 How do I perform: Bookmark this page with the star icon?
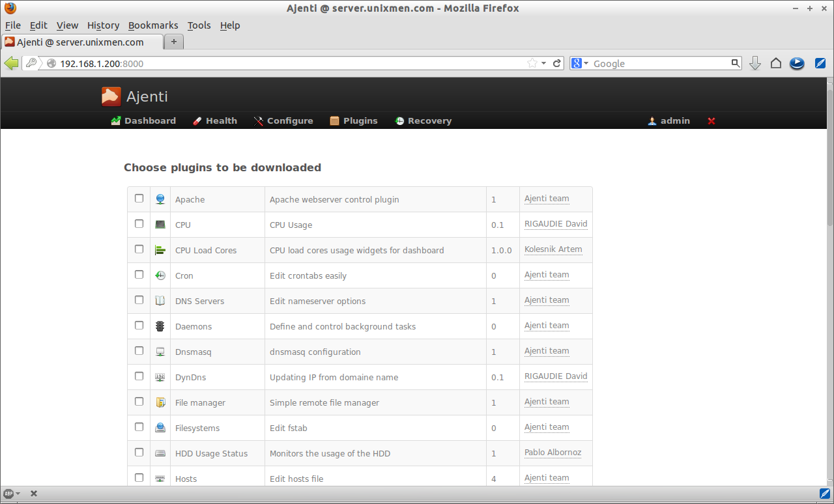[x=532, y=63]
